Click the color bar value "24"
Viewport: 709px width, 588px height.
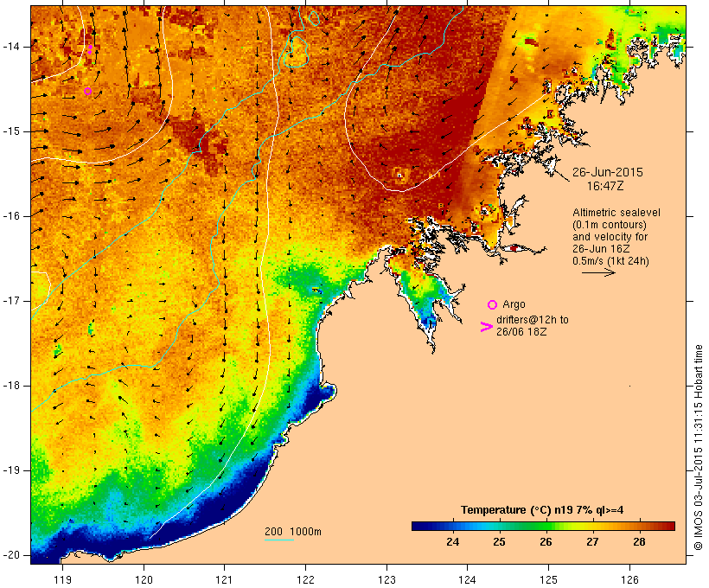coord(452,541)
